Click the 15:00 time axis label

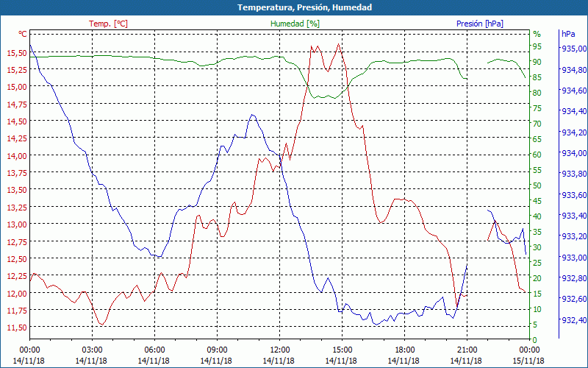click(x=342, y=350)
